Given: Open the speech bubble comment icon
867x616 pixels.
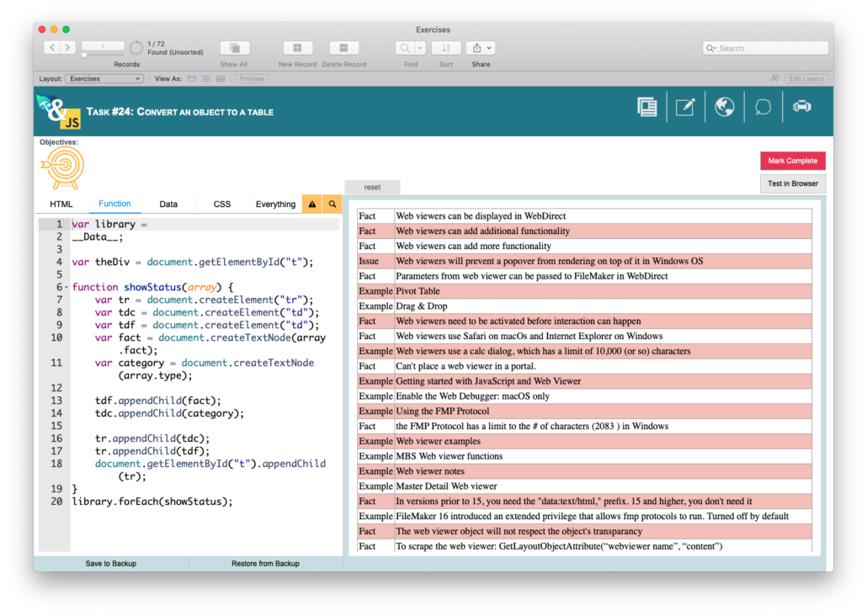Looking at the screenshot, I should click(763, 107).
